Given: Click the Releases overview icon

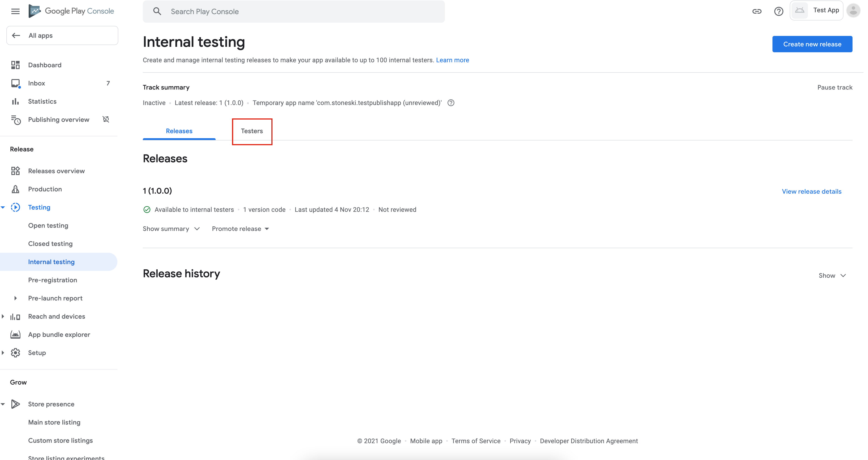Looking at the screenshot, I should [15, 171].
